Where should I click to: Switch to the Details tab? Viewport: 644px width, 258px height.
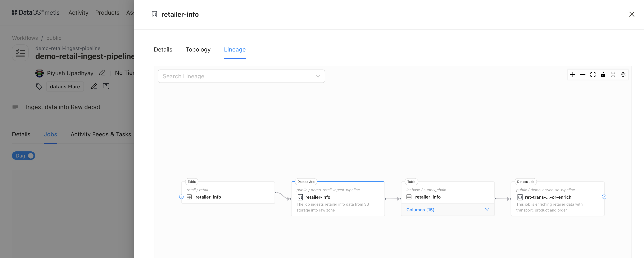click(163, 49)
